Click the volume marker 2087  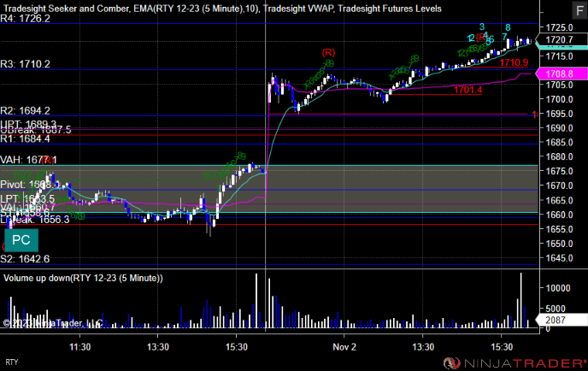click(x=562, y=320)
